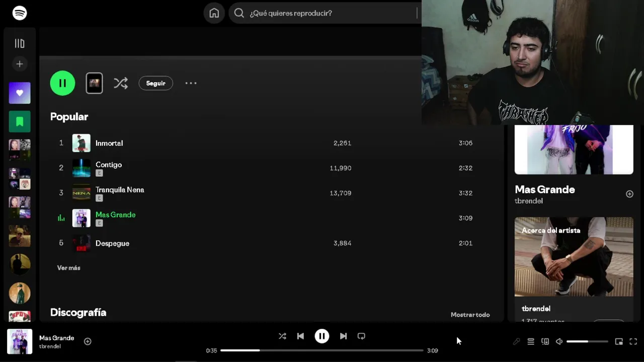This screenshot has height=362, width=644.
Task: Follow the artist with Seguir button
Action: pos(155,83)
